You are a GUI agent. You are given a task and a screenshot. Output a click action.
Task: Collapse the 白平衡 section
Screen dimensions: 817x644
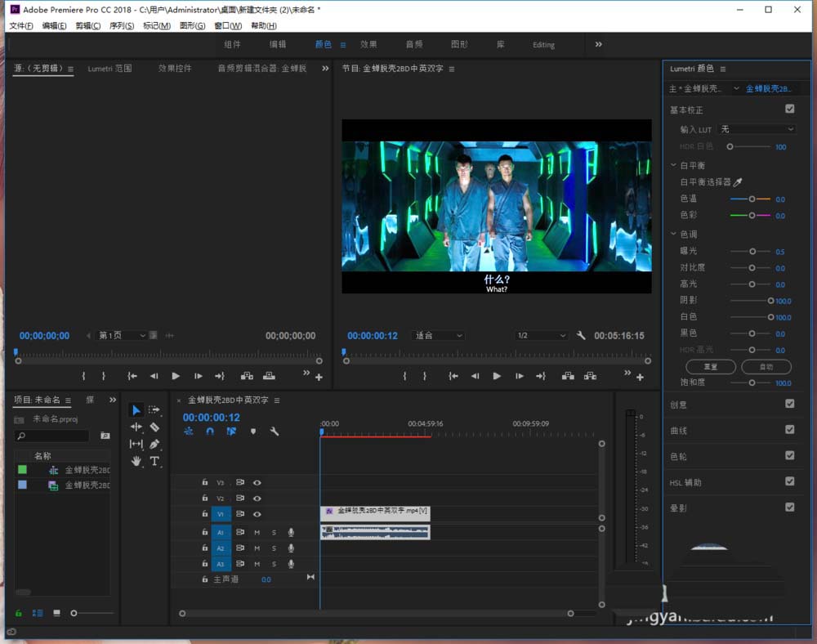tap(673, 165)
